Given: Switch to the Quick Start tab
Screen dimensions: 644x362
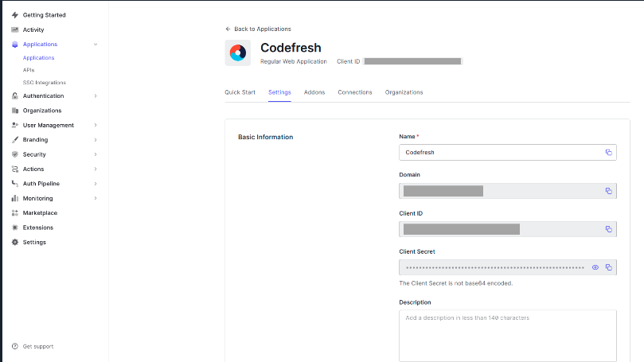Looking at the screenshot, I should pyautogui.click(x=240, y=92).
